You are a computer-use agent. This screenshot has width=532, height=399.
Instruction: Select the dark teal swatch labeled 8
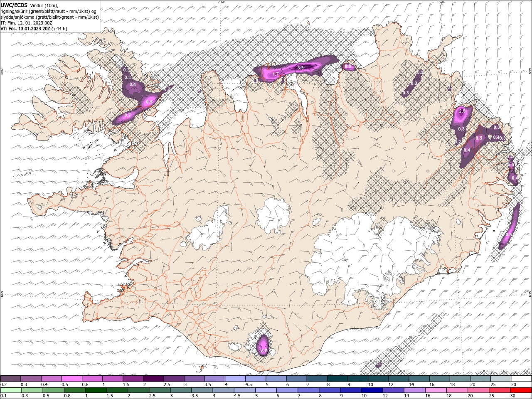coord(337,379)
